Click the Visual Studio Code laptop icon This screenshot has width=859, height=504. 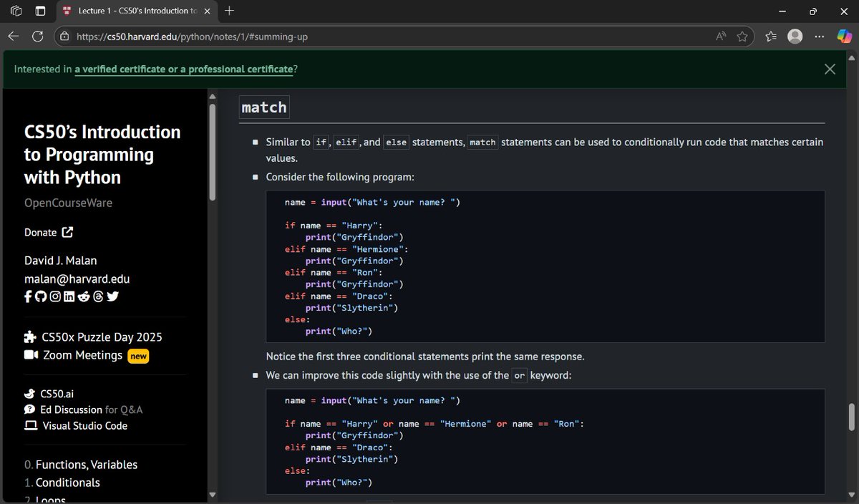pyautogui.click(x=31, y=425)
